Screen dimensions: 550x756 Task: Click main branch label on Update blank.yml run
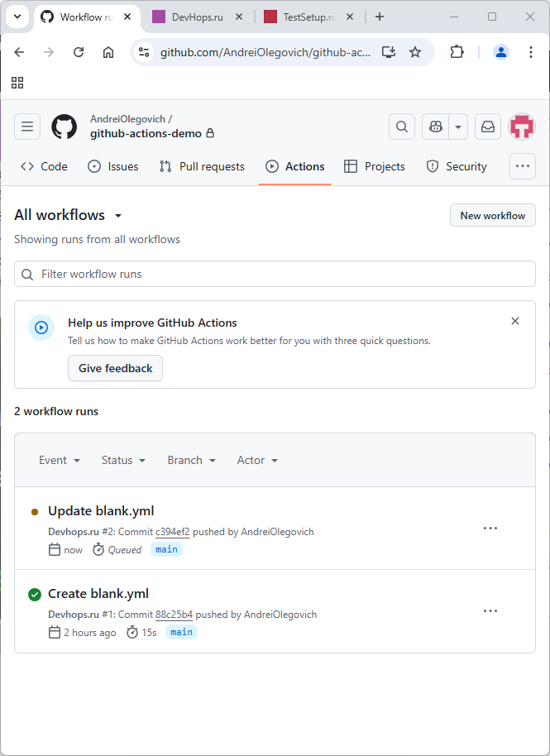[167, 550]
